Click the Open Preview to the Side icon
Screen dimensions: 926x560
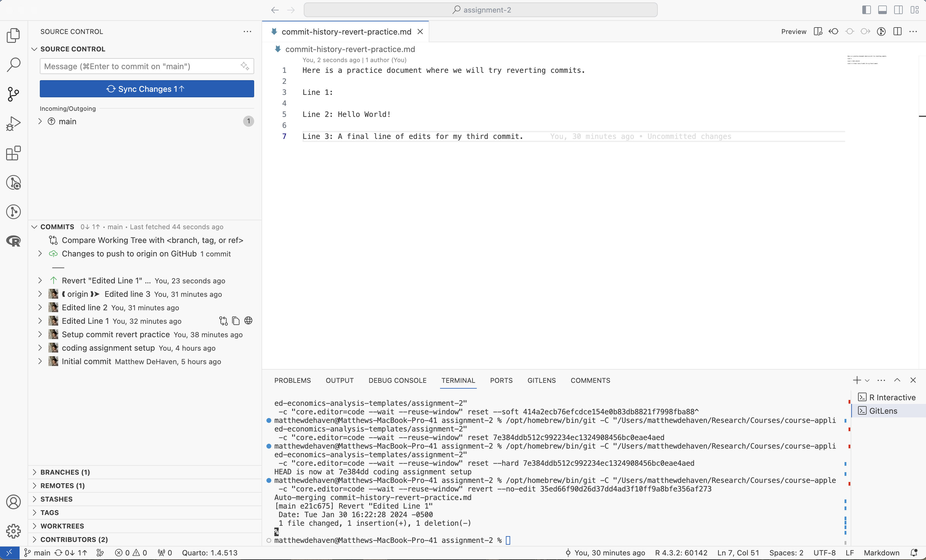pyautogui.click(x=818, y=32)
